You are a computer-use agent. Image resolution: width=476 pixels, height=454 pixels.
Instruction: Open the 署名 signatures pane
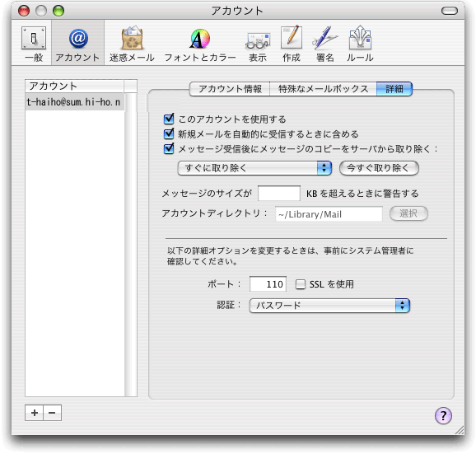tap(324, 44)
